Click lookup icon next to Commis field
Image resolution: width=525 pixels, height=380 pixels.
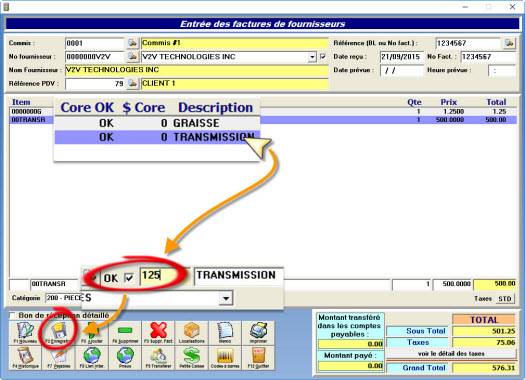[x=133, y=43]
